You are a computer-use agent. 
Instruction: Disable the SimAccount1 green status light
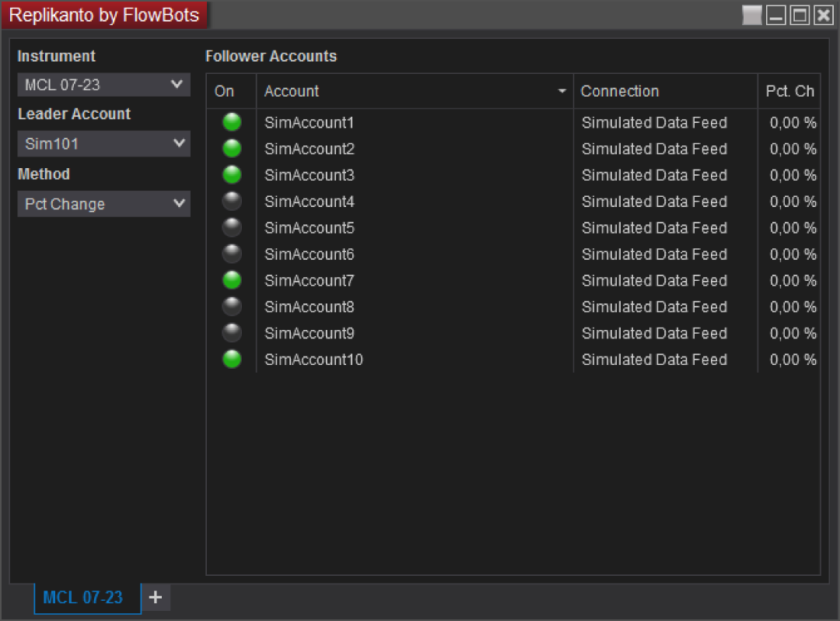232,122
